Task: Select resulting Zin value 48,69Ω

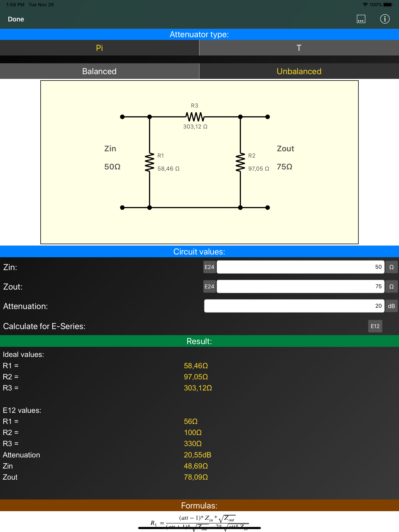Action: tap(196, 466)
